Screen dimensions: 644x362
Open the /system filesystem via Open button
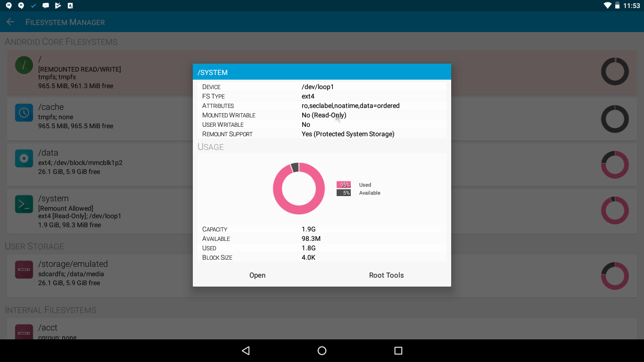pyautogui.click(x=257, y=275)
